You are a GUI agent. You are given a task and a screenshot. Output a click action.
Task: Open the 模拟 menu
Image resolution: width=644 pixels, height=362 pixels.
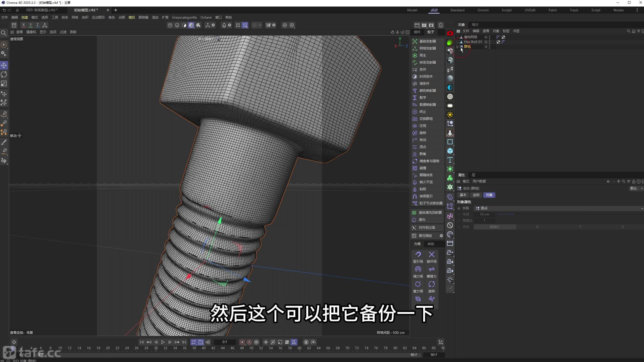(132, 17)
